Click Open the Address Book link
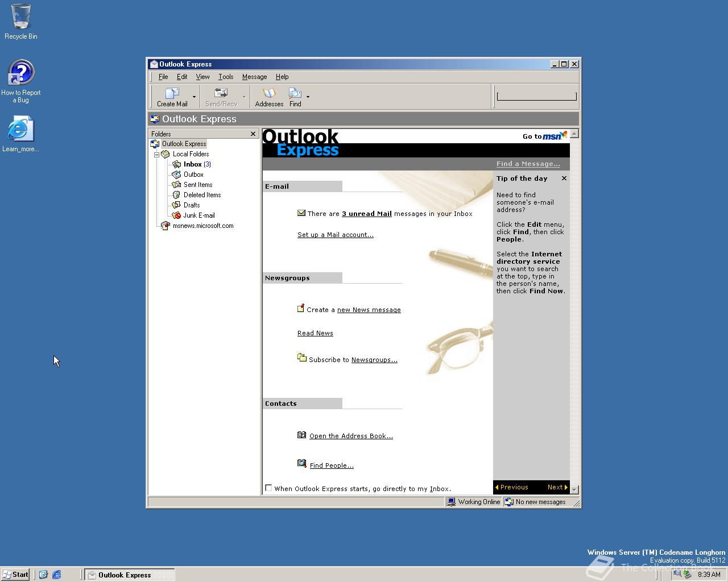 click(x=351, y=436)
